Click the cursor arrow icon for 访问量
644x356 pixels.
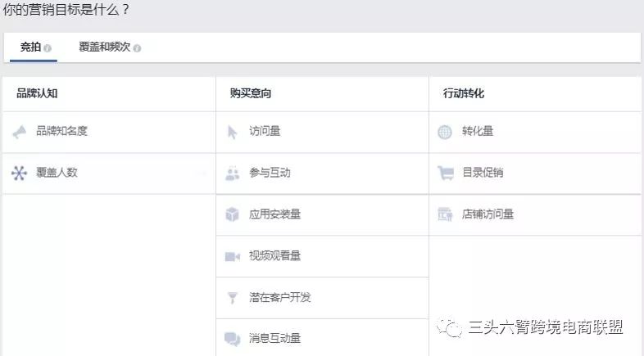coord(232,132)
